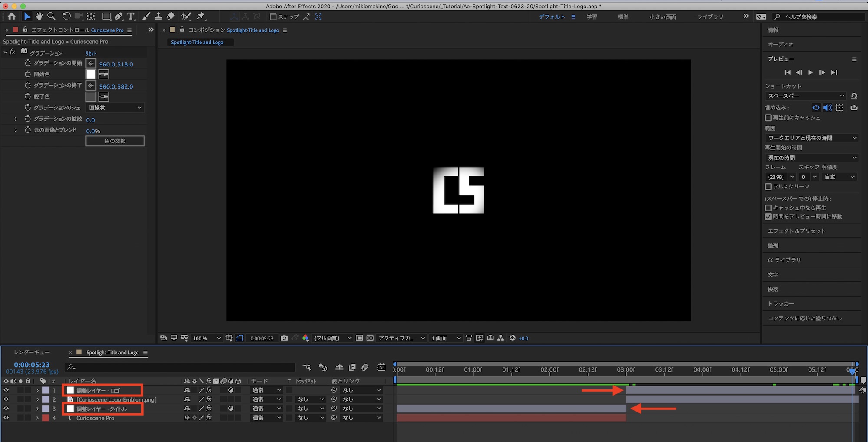Reset the gradient effect via リセット

pyautogui.click(x=91, y=53)
